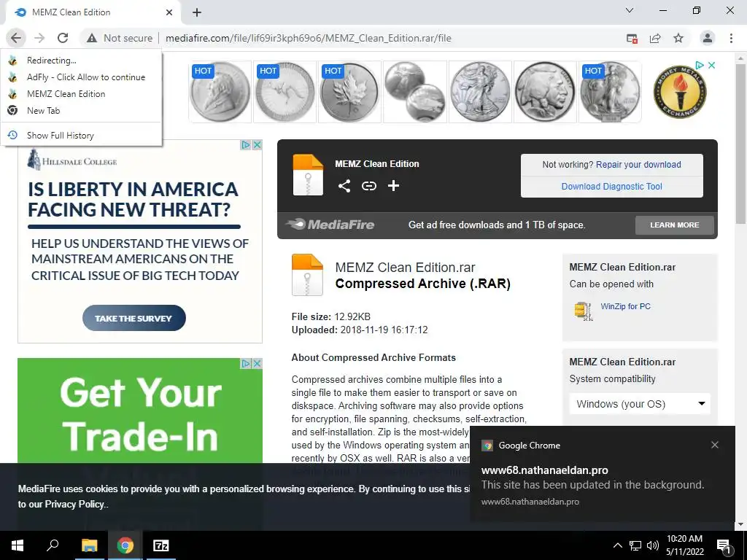Click the plus icon under MEMZ Clean Edition header
747x560 pixels.
tap(393, 186)
